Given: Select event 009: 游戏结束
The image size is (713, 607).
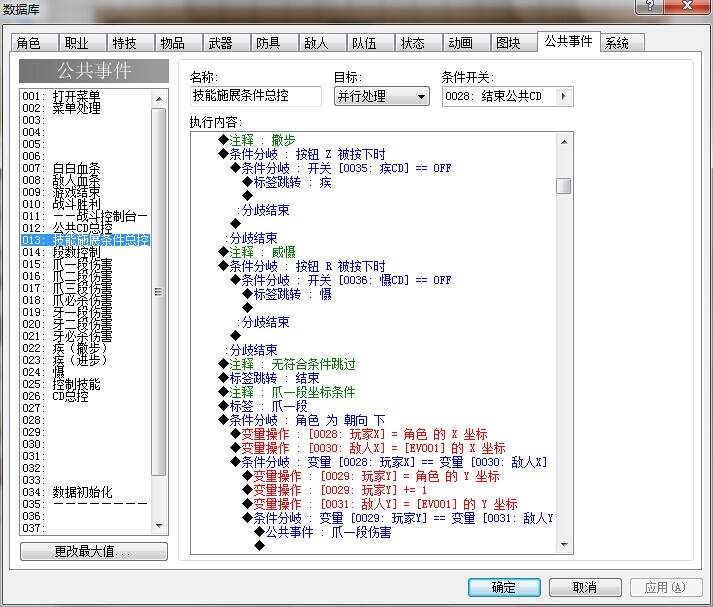Looking at the screenshot, I should pos(85,192).
